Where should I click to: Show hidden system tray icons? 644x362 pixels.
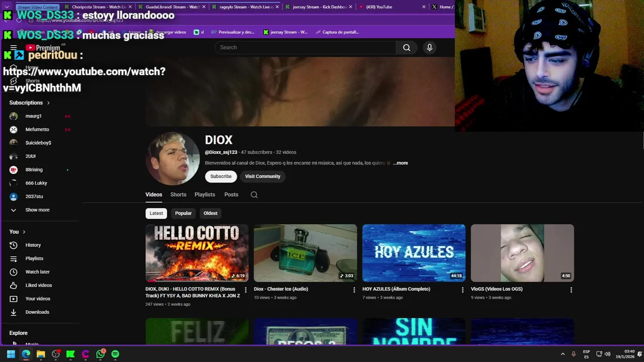tap(562, 354)
